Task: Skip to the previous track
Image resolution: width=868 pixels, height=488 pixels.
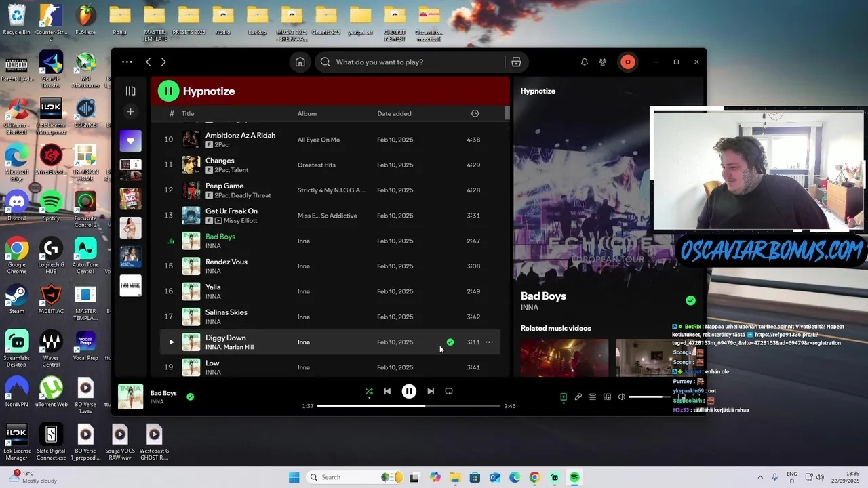Action: [387, 391]
